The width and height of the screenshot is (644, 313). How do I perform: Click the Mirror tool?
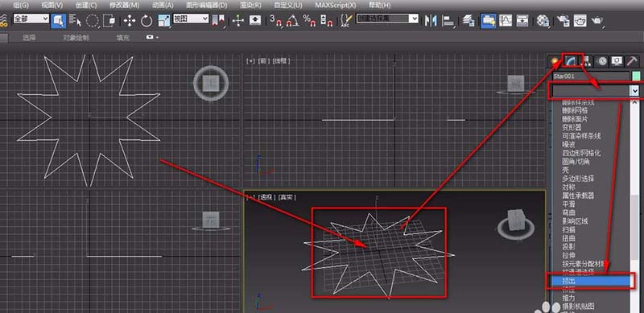point(430,21)
